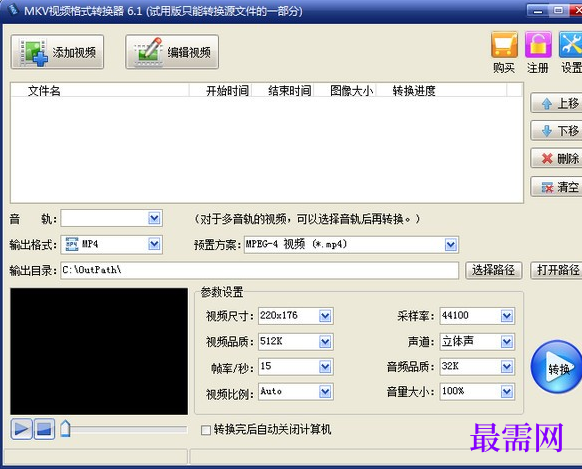582x469 pixels.
Task: Click the preview seek slider thumb
Action: tap(65, 429)
